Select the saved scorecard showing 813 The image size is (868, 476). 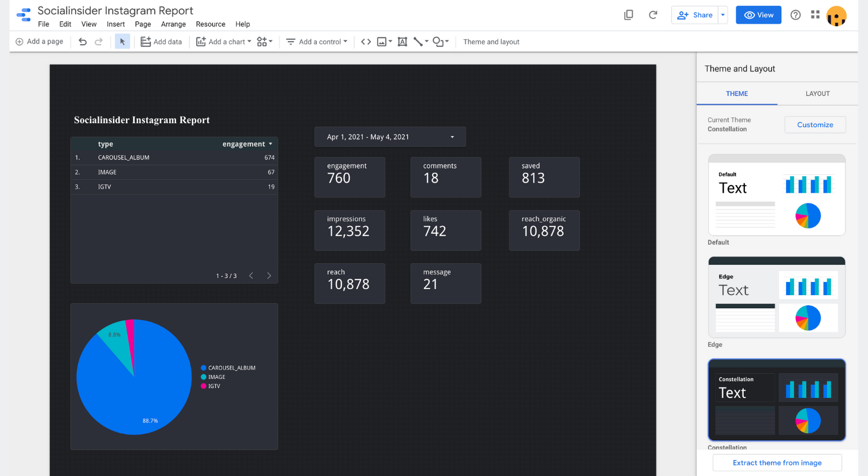click(544, 177)
